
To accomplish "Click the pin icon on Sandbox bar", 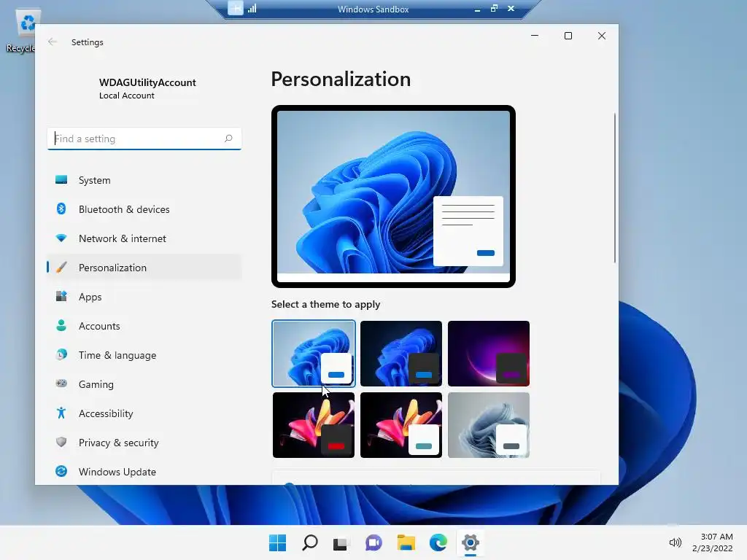I will coord(236,8).
